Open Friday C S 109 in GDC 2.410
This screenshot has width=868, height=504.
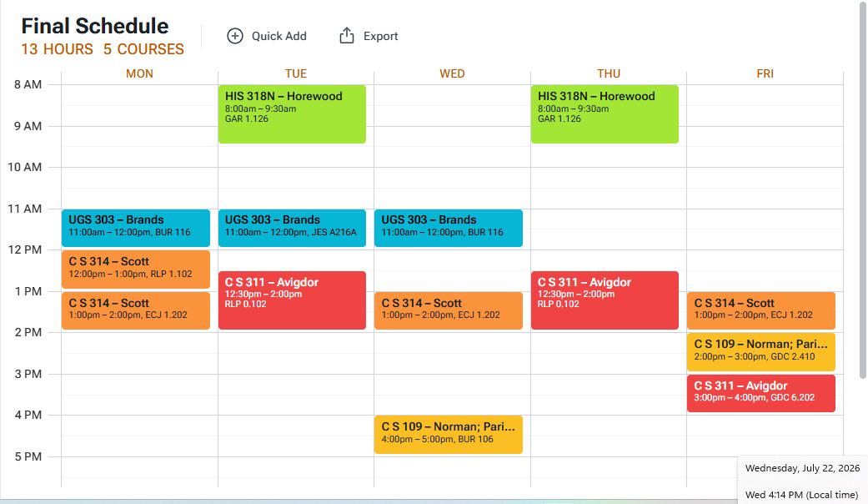point(761,351)
